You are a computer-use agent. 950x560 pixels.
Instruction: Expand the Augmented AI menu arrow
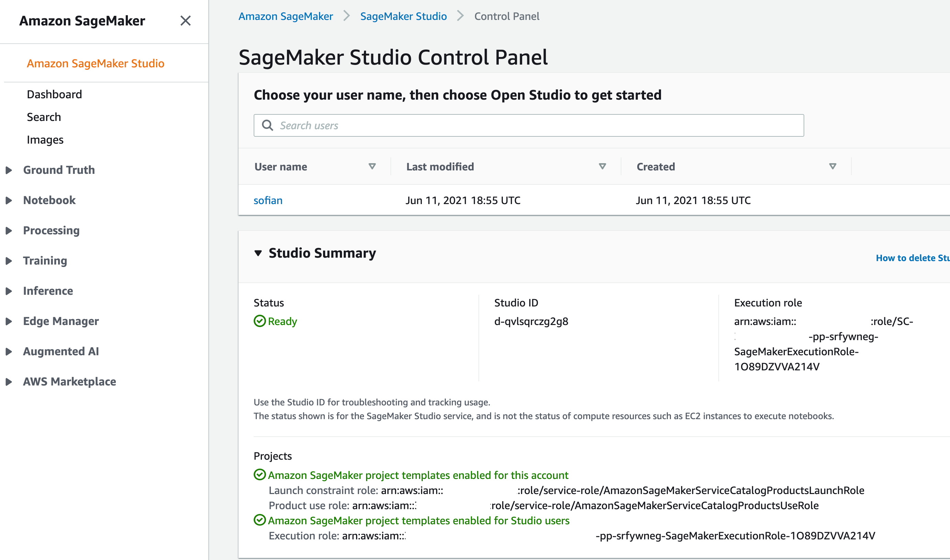coord(9,351)
